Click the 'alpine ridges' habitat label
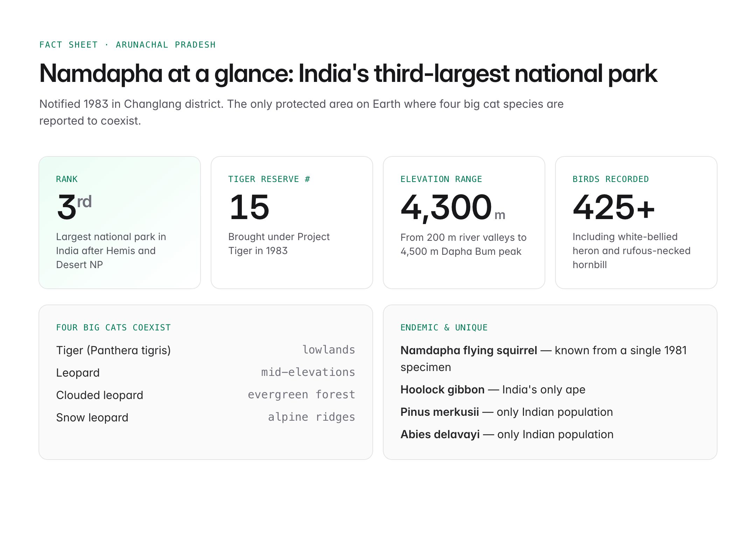 (311, 417)
